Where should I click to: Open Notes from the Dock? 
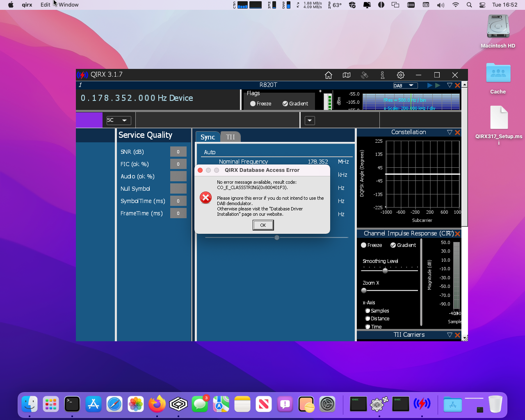tap(242, 404)
